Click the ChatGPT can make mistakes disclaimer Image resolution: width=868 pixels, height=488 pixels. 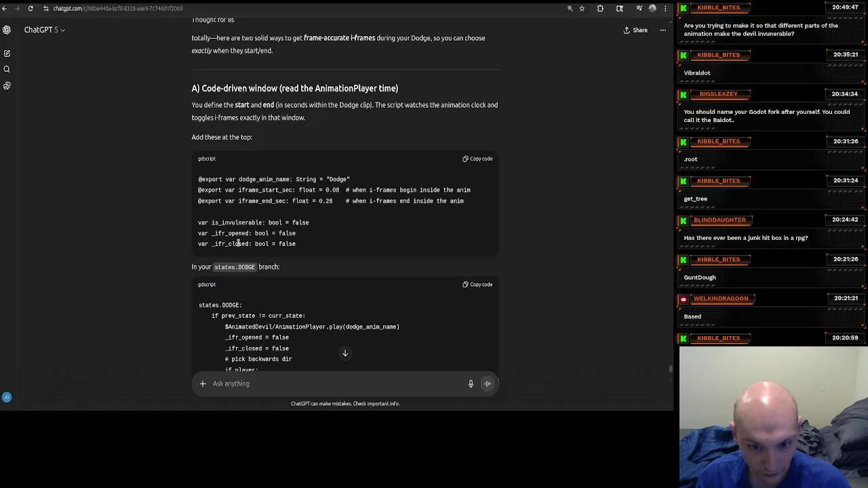345,404
